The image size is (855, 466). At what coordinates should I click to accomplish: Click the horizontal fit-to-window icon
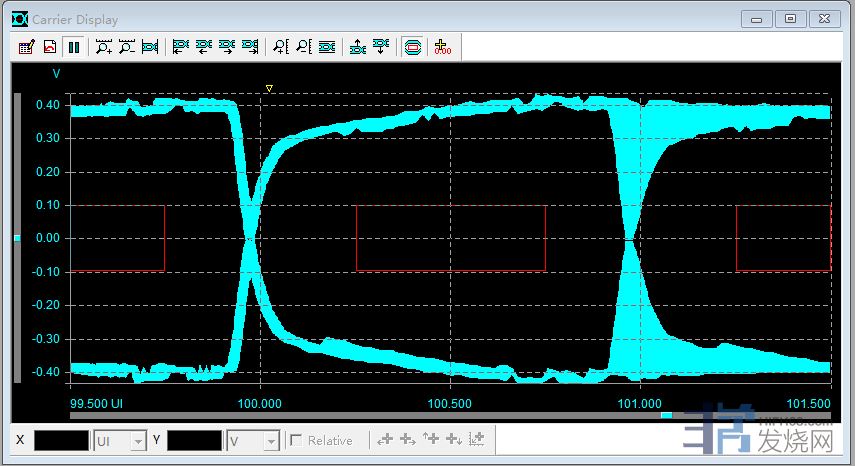[x=150, y=46]
